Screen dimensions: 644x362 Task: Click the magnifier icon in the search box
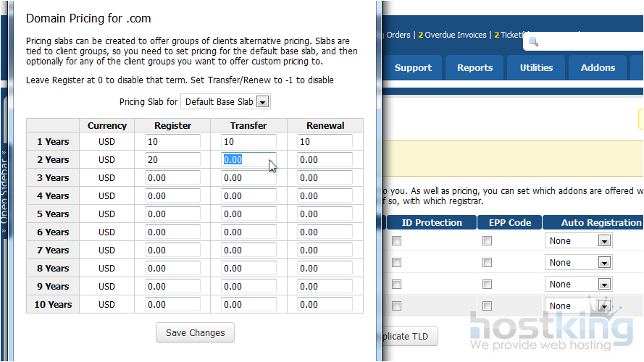534,42
